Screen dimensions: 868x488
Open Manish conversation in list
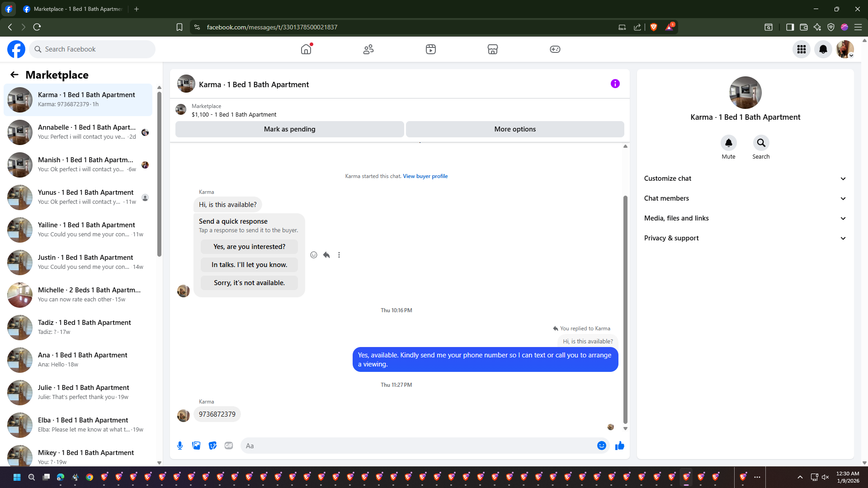(78, 165)
